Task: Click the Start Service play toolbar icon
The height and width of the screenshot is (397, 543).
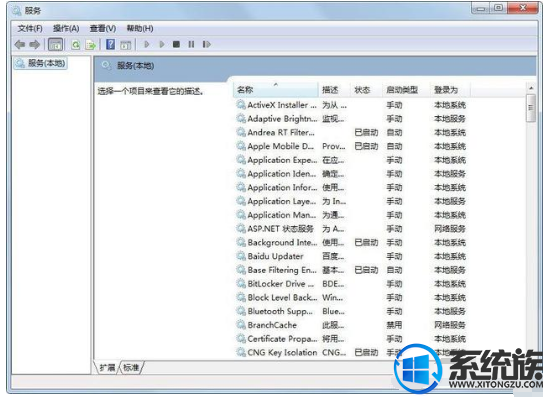Action: coord(147,44)
